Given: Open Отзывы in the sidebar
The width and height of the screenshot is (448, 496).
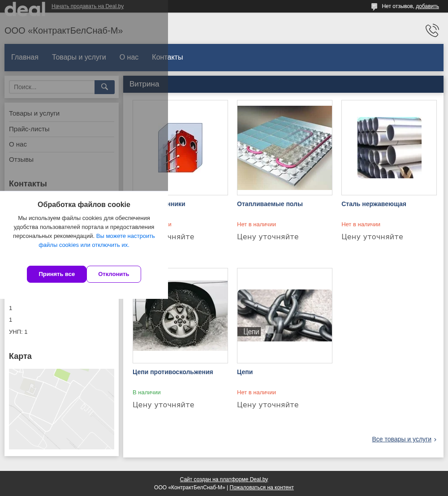Looking at the screenshot, I should coord(21,160).
